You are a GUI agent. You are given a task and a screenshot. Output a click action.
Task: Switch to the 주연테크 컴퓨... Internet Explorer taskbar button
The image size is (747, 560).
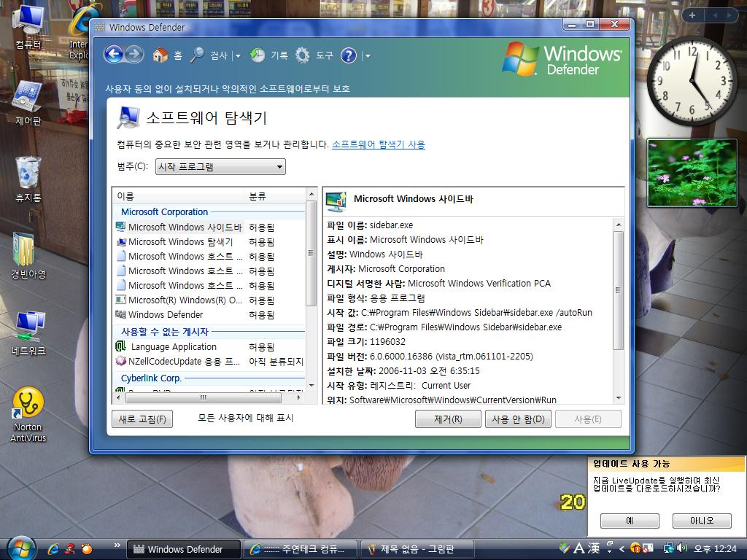(301, 549)
